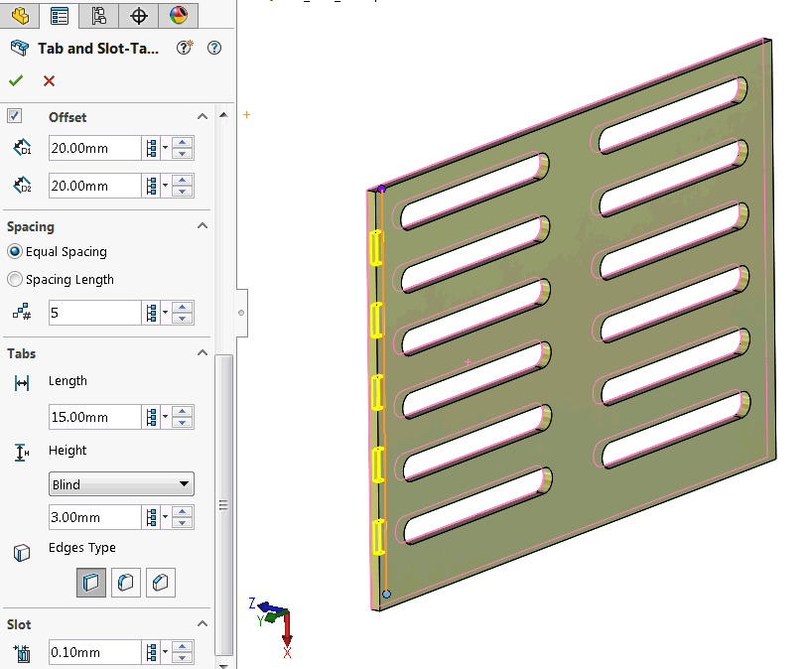Edit the instance count field showing 5

pyautogui.click(x=94, y=313)
